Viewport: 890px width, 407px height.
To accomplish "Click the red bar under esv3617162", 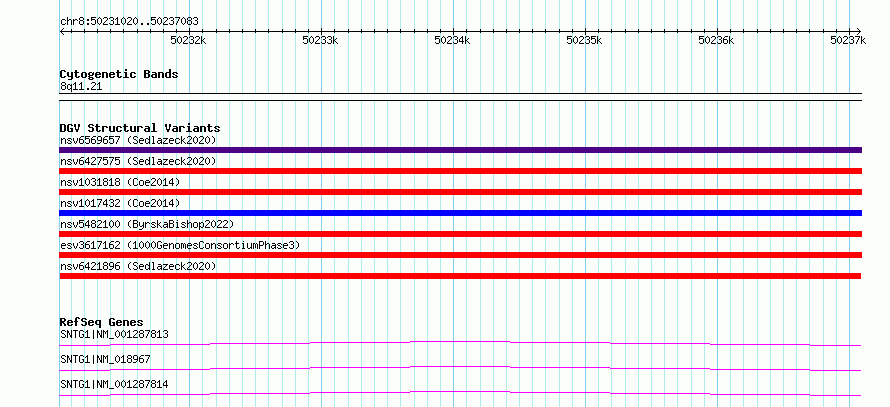I will tap(460, 255).
